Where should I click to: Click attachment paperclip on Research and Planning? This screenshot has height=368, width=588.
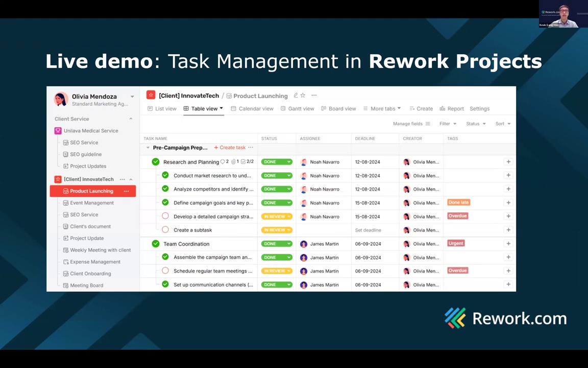233,162
